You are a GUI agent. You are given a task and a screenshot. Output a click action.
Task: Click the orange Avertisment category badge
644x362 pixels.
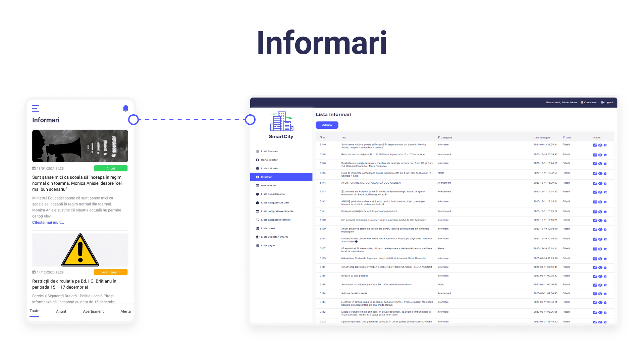(111, 272)
